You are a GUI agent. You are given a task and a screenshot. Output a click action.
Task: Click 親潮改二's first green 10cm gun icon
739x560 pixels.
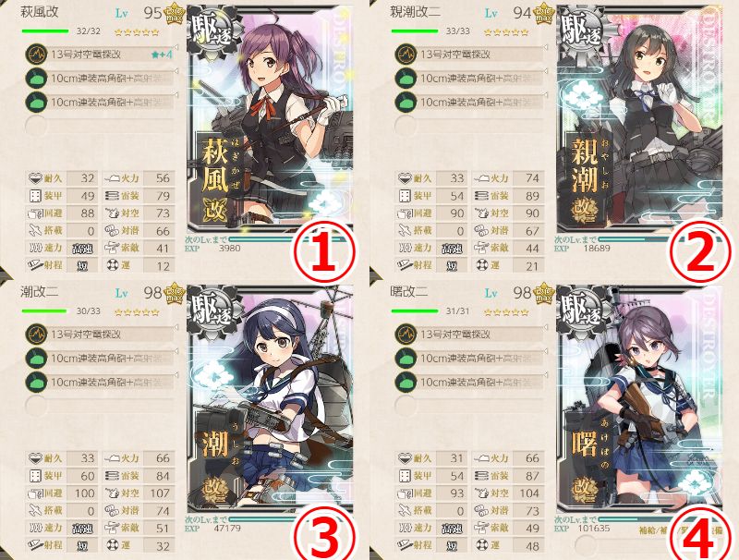(x=406, y=78)
